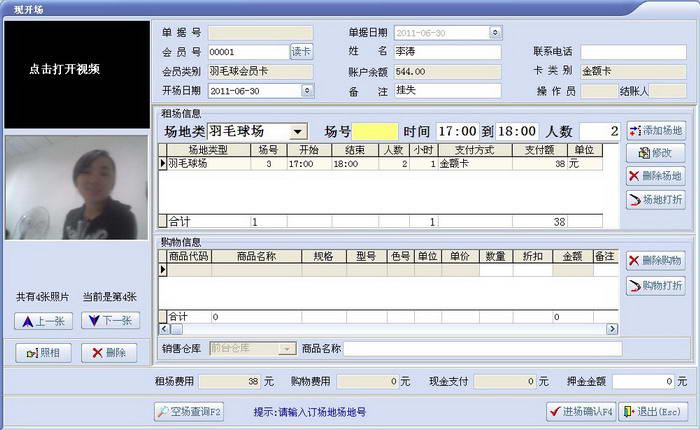Open 空场查询F2 vacancy search
The width and height of the screenshot is (700, 430).
(x=189, y=412)
